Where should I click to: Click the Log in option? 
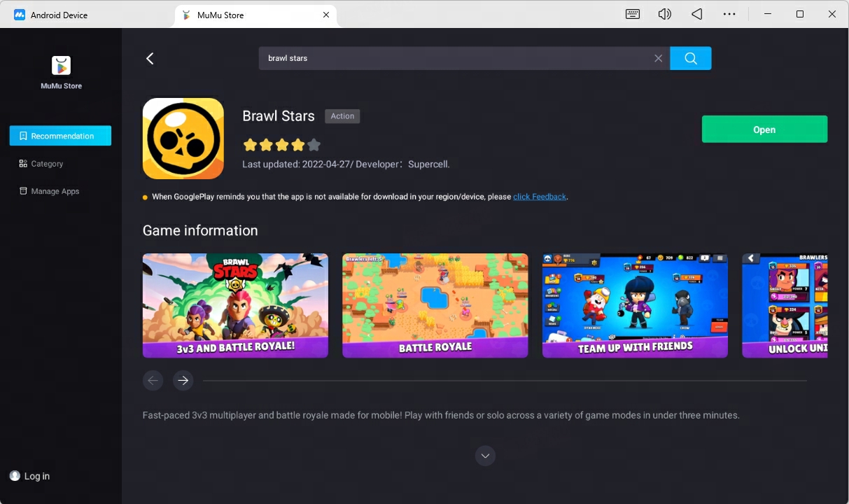tap(29, 476)
